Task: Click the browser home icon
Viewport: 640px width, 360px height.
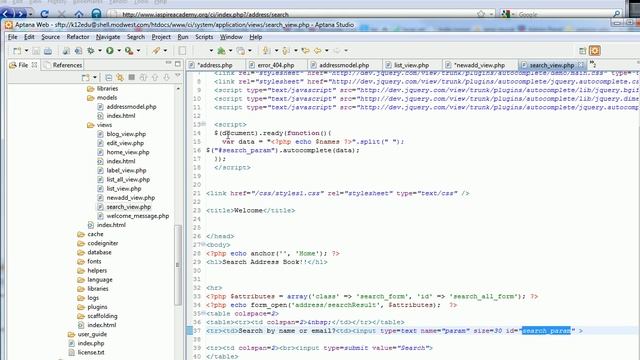Action: (x=79, y=14)
